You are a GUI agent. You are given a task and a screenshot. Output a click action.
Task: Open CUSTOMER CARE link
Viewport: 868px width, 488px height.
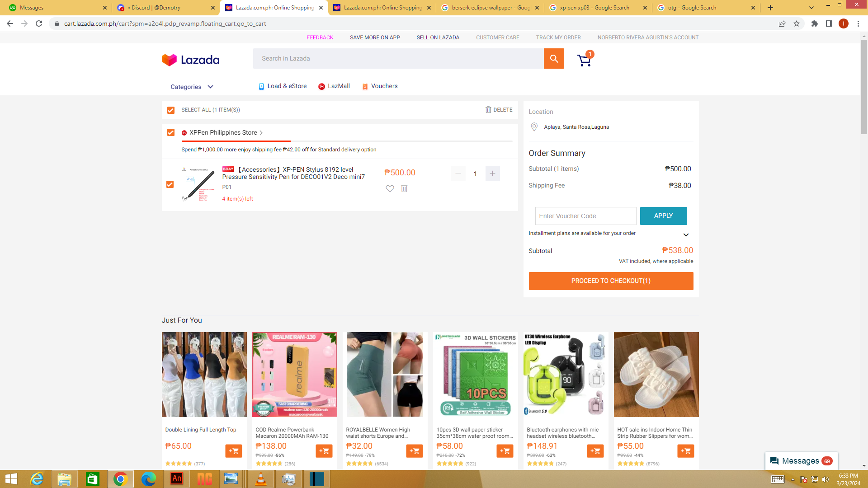[498, 38]
